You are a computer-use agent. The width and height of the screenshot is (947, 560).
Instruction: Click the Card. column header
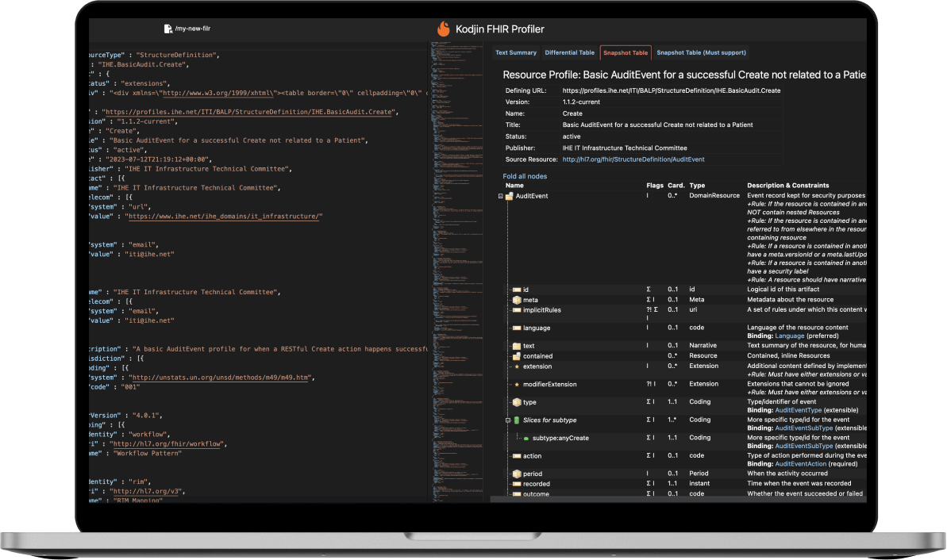coord(676,186)
